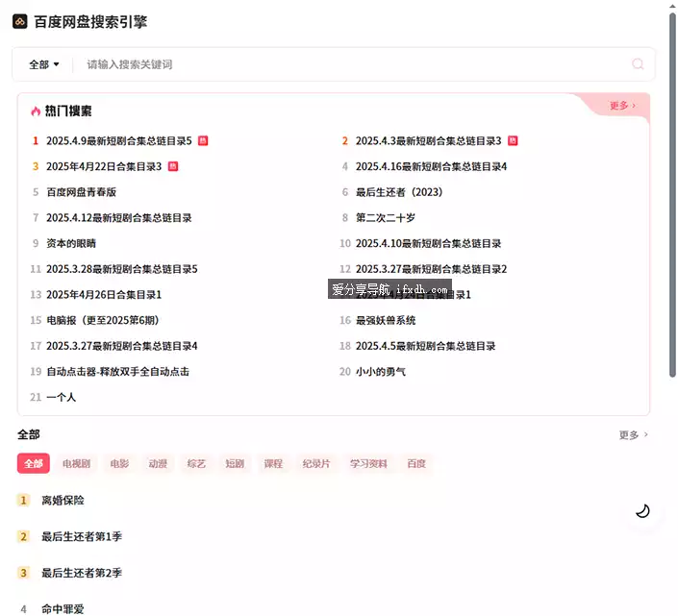Screen dimensions: 678x616
Task: Open the 全部 category dropdown in search bar
Action: tap(44, 64)
